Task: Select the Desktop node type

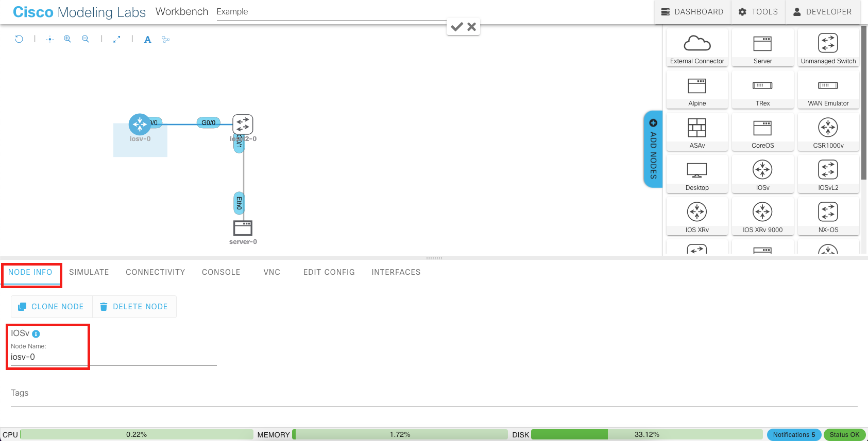Action: coord(697,174)
